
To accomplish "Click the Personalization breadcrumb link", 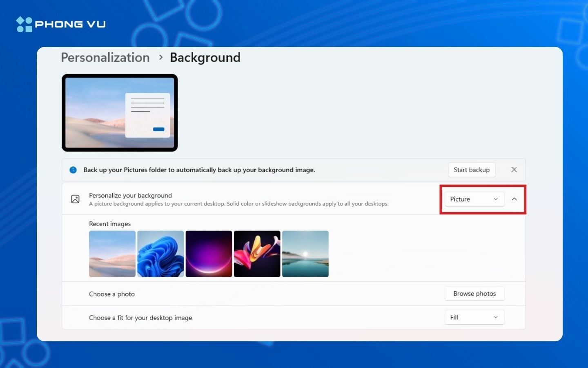I will point(105,58).
